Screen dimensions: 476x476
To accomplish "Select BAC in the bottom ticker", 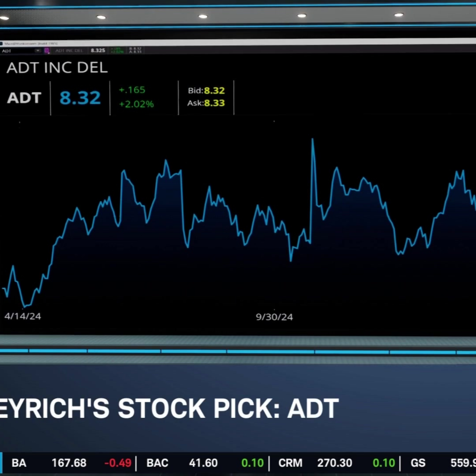I will pos(157,463).
